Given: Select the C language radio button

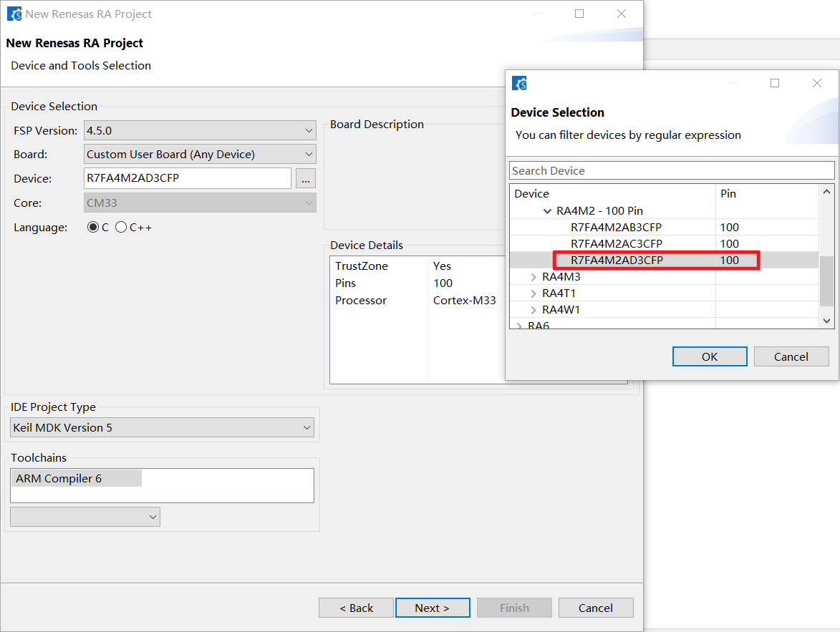Looking at the screenshot, I should [x=92, y=227].
